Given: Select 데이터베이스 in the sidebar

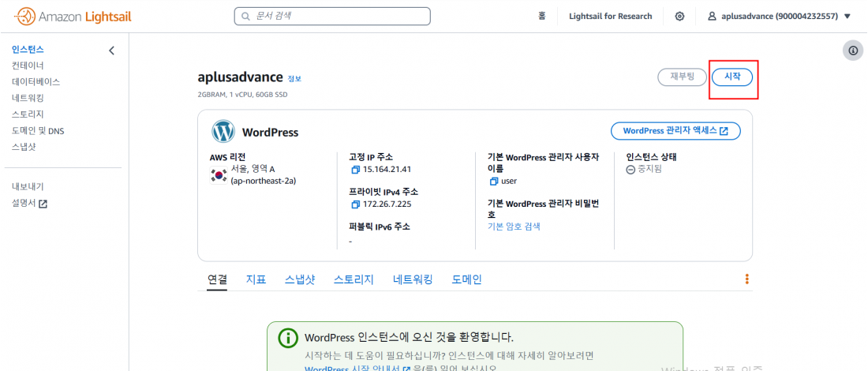Looking at the screenshot, I should [x=36, y=82].
